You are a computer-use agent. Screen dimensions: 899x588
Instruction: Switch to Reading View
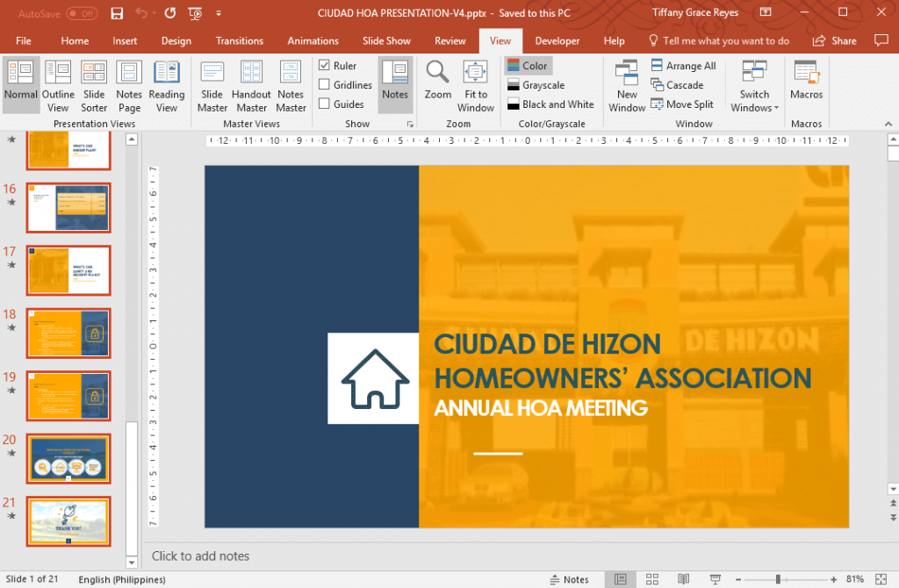point(167,85)
